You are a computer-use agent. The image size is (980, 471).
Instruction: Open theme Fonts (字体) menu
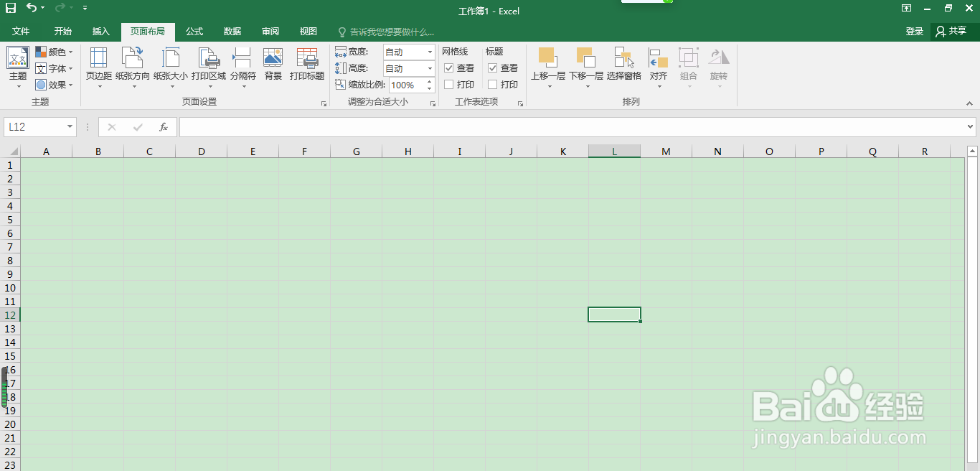(x=54, y=68)
